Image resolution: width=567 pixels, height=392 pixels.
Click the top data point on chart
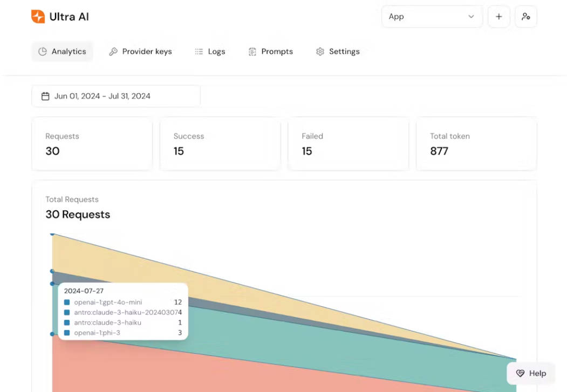coord(52,234)
